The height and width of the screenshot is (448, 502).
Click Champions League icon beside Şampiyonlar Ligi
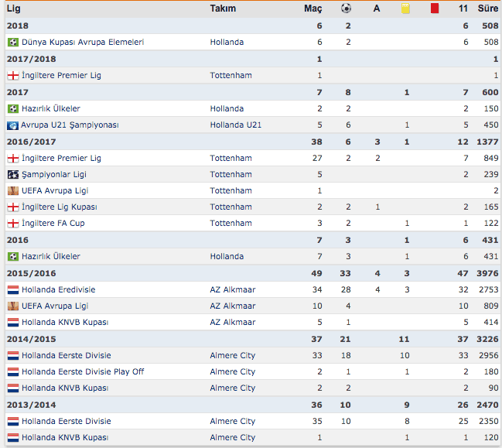pos(13,175)
